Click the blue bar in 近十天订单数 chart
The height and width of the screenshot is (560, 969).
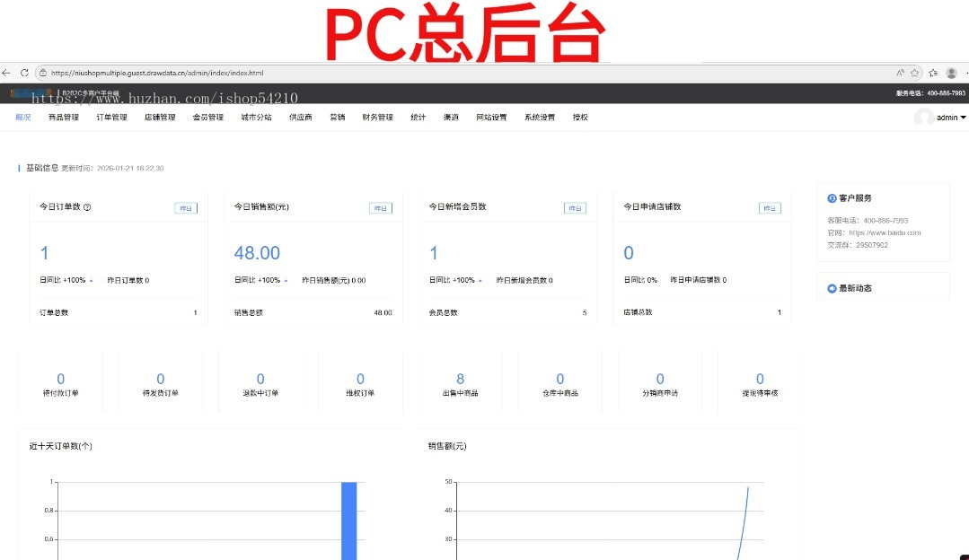(349, 521)
